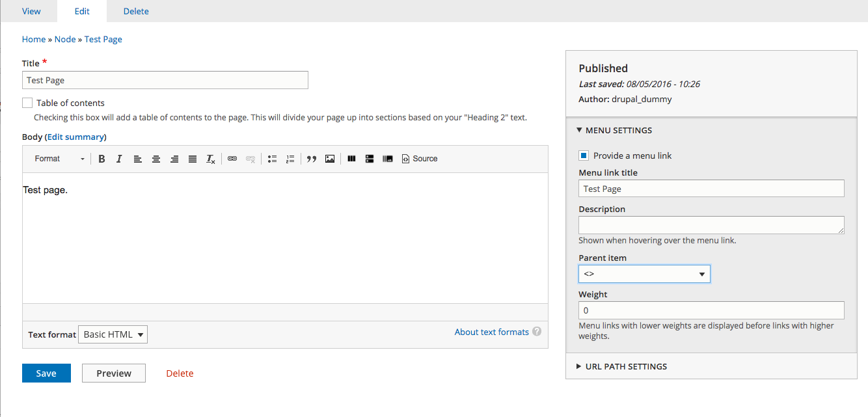This screenshot has height=417, width=868.
Task: Open the Parent item dropdown
Action: tap(644, 273)
